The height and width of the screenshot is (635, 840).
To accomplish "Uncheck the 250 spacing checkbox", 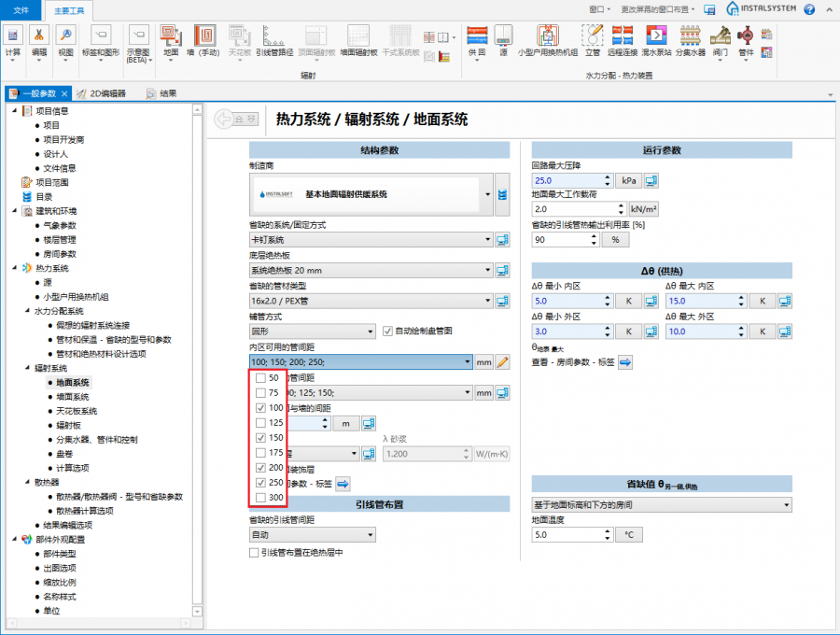I will tap(260, 482).
